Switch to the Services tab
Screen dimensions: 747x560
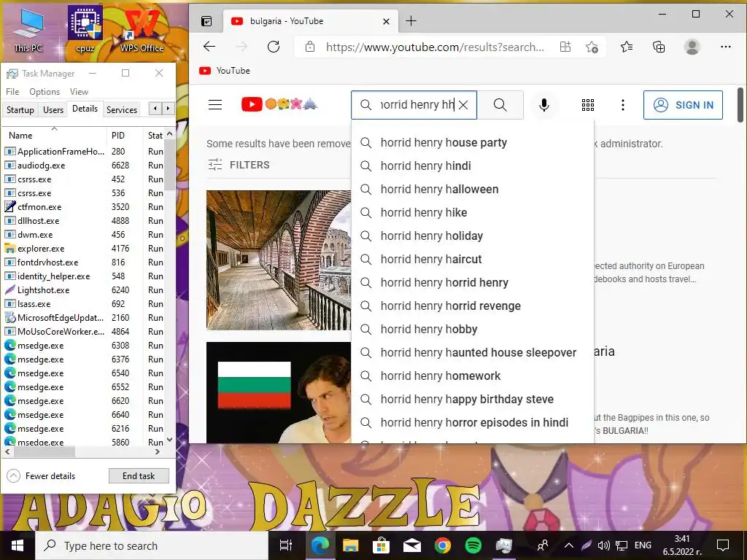122,109
